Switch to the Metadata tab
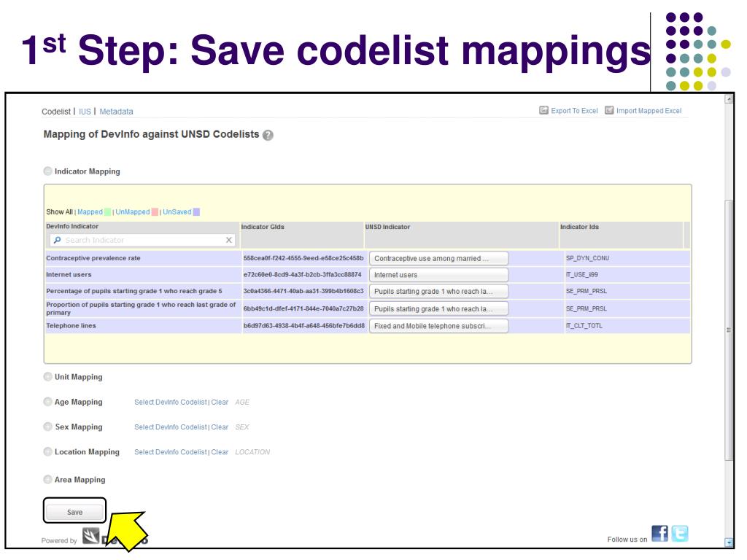Viewport: 747px width, 560px height. click(116, 112)
